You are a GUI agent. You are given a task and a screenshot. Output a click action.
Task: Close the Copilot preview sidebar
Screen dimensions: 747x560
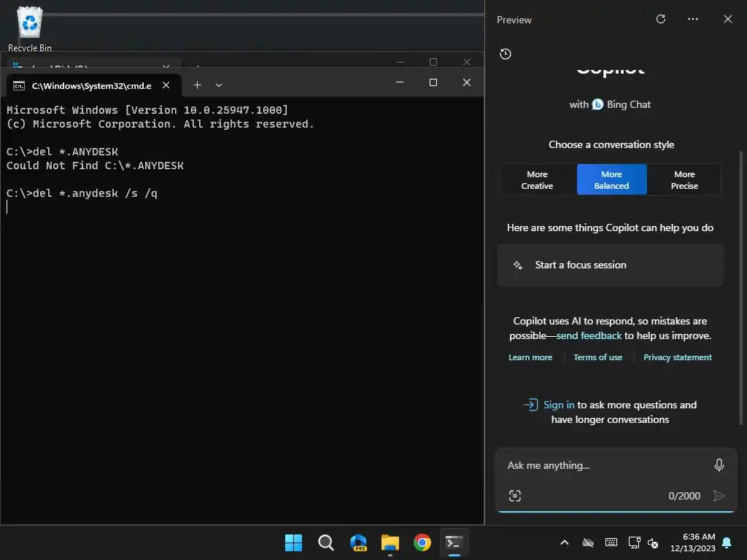click(728, 19)
